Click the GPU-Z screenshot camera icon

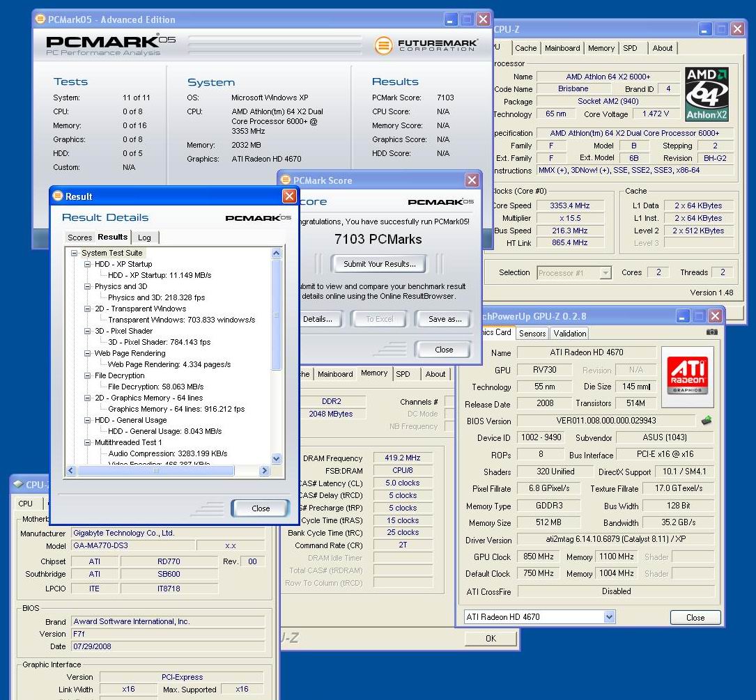coord(711,332)
